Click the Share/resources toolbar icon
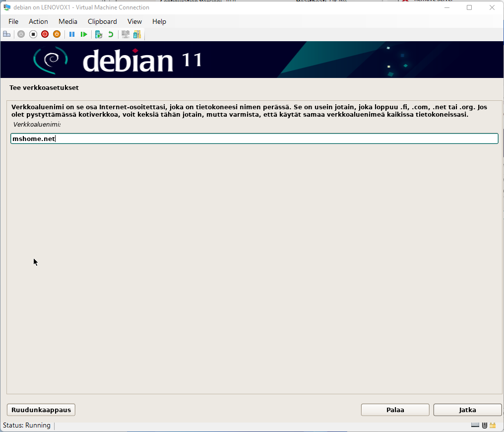 click(137, 34)
